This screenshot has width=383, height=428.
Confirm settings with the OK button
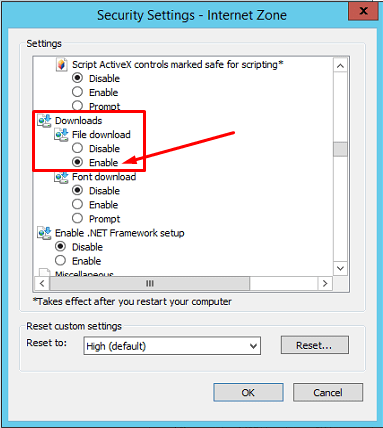[248, 392]
